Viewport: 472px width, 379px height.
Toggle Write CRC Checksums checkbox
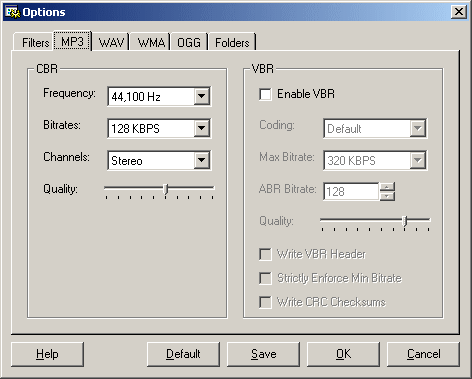265,302
